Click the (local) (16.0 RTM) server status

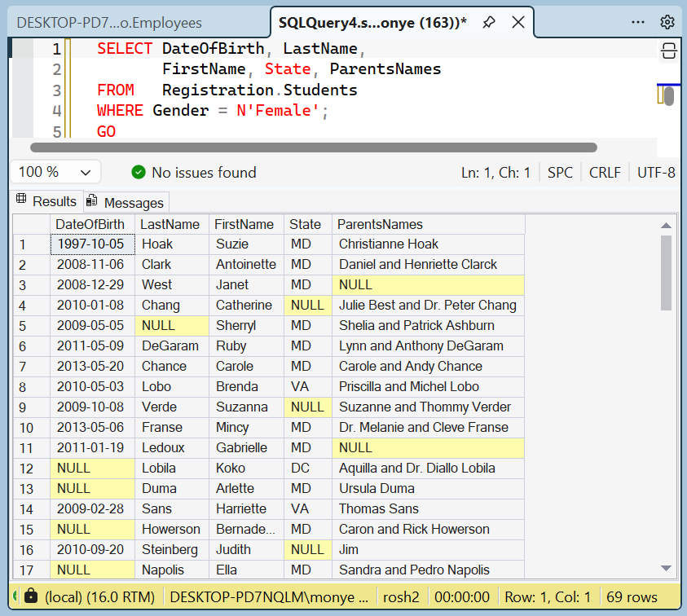(99, 596)
